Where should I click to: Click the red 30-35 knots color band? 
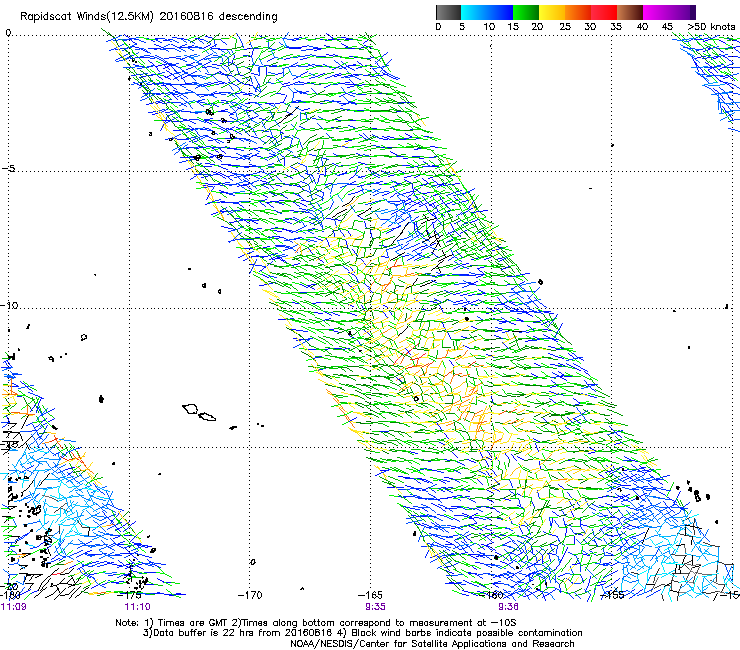click(604, 13)
